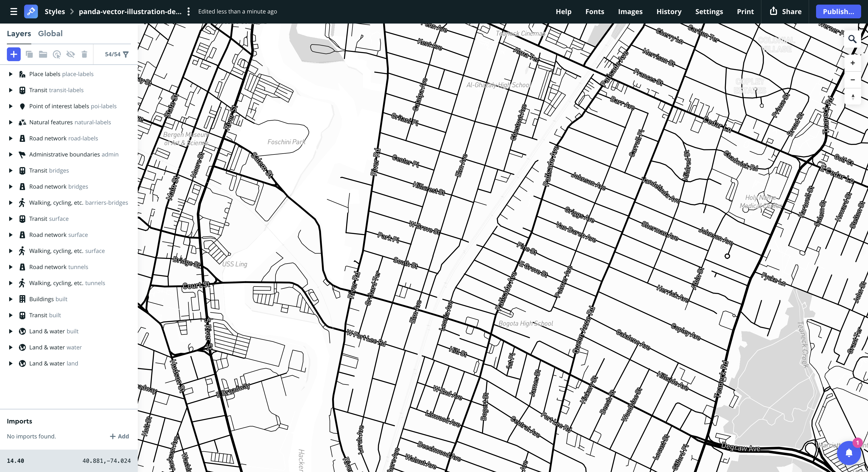Viewport: 868px width, 472px height.
Task: Open the style options three-dot menu
Action: 189,11
